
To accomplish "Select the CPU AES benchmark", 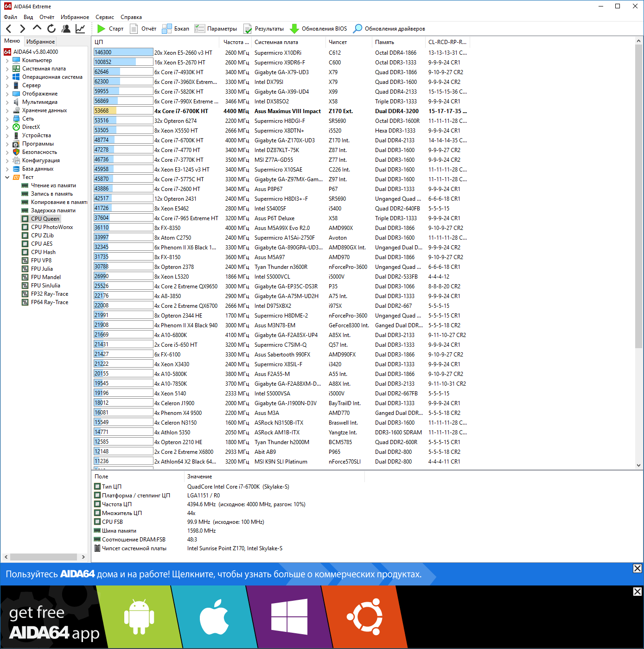I will tap(42, 244).
